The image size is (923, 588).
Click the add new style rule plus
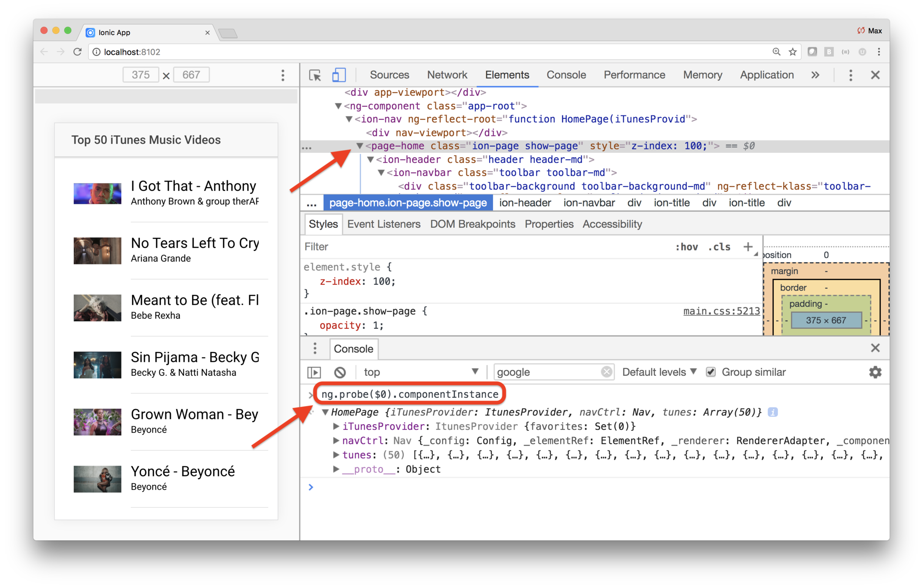pyautogui.click(x=748, y=247)
